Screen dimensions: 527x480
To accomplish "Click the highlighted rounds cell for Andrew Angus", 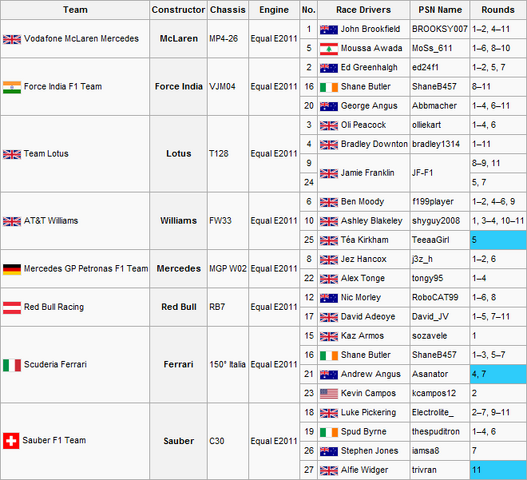I will click(x=498, y=374).
